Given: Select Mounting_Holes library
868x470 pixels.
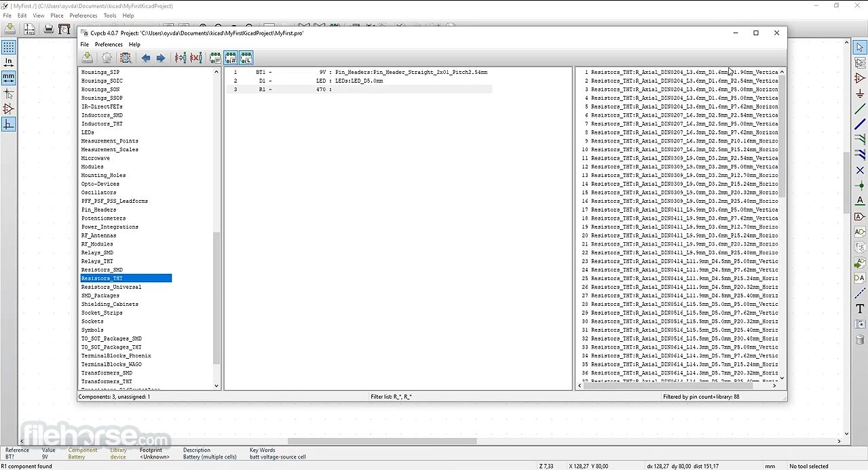Looking at the screenshot, I should coord(103,175).
